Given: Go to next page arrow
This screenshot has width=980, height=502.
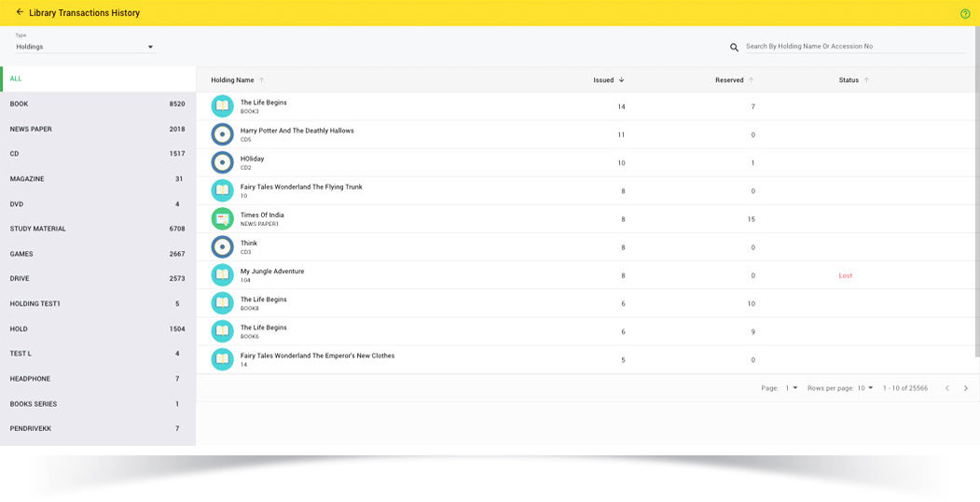Looking at the screenshot, I should (x=965, y=388).
